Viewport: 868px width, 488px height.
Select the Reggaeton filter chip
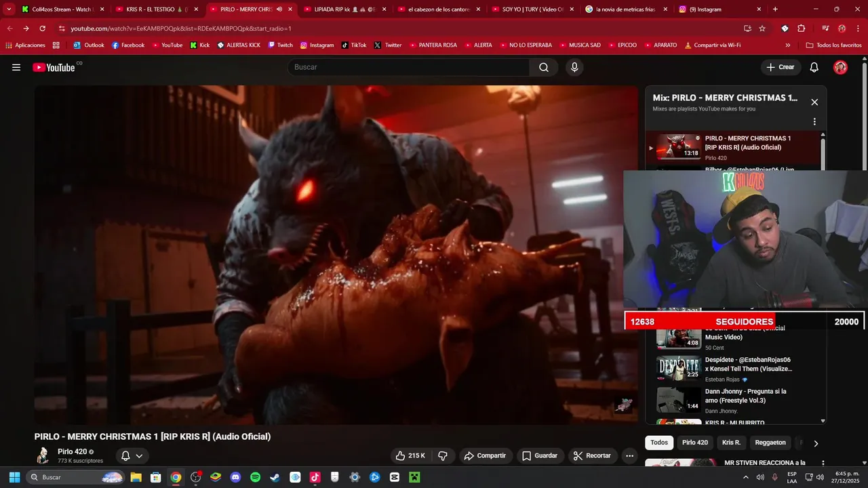[770, 443]
